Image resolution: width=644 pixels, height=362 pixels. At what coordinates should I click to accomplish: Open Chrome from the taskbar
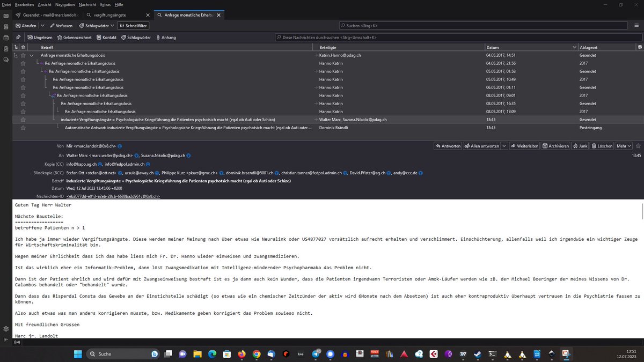(x=257, y=354)
